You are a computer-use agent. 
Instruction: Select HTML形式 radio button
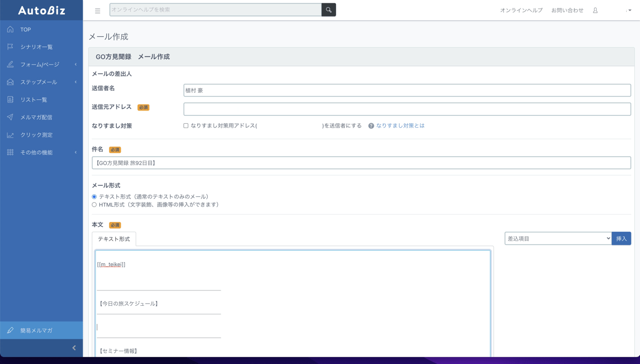click(94, 204)
